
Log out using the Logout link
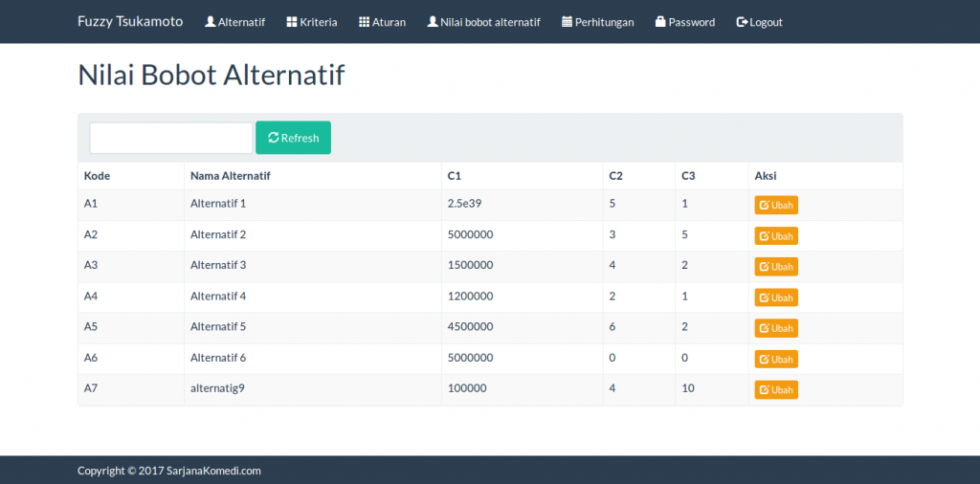759,22
